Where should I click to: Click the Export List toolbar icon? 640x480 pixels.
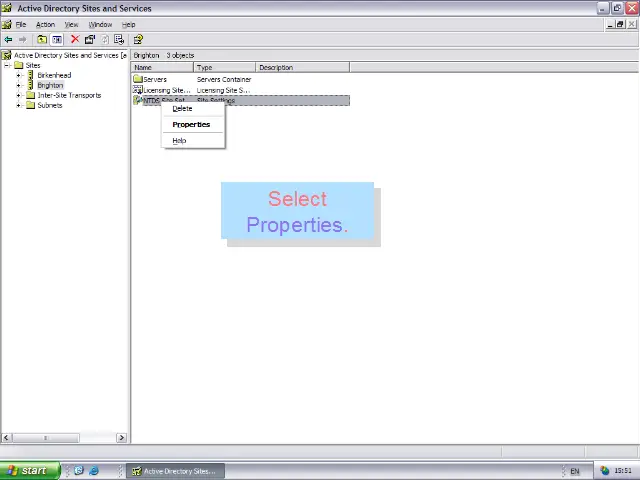tap(119, 39)
